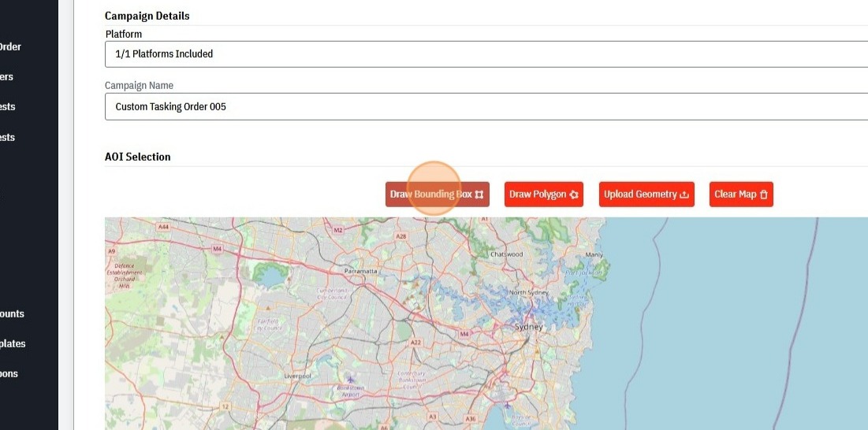Image resolution: width=868 pixels, height=430 pixels.
Task: Click the M2 road shield on map
Action: coord(338,230)
